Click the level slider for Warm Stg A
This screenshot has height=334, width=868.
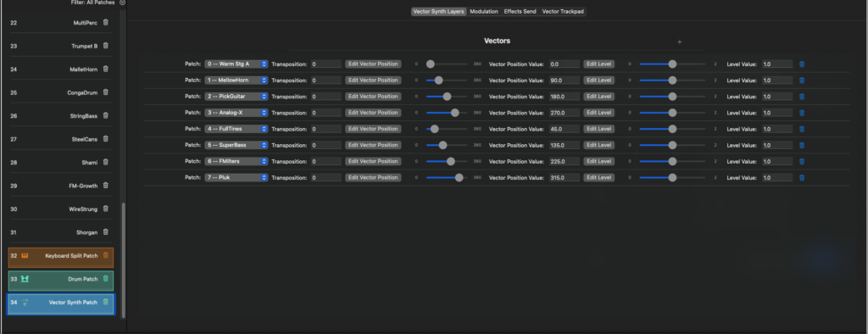[672, 64]
